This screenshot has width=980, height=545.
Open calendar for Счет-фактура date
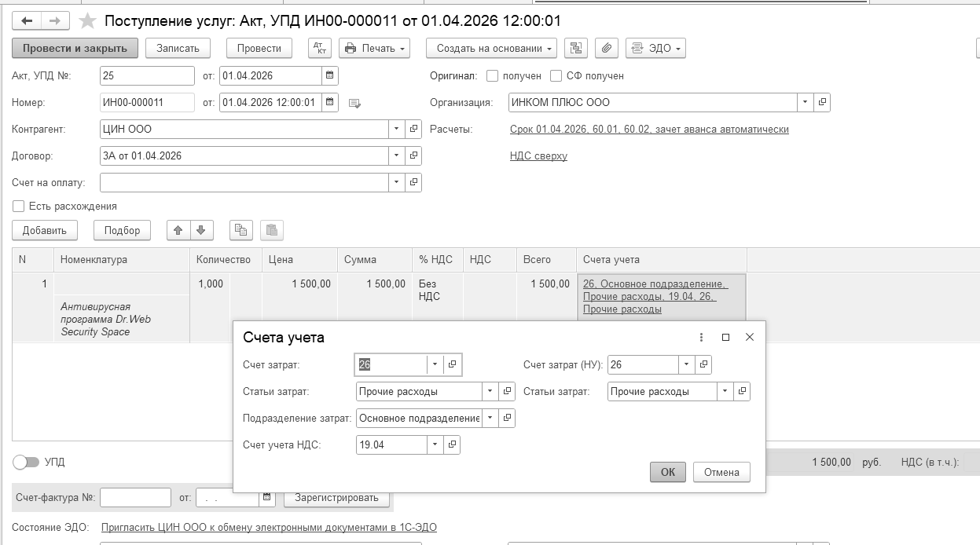tap(267, 497)
